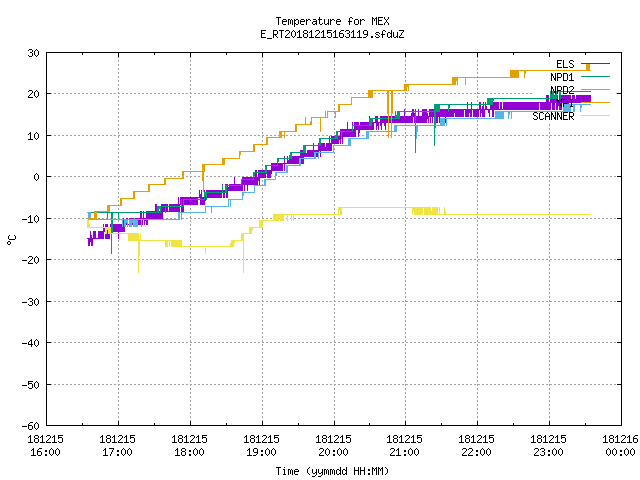Screen dimensions: 640x480
Task: Click the x-axis label '181215 22:00'
Action: 477,445
